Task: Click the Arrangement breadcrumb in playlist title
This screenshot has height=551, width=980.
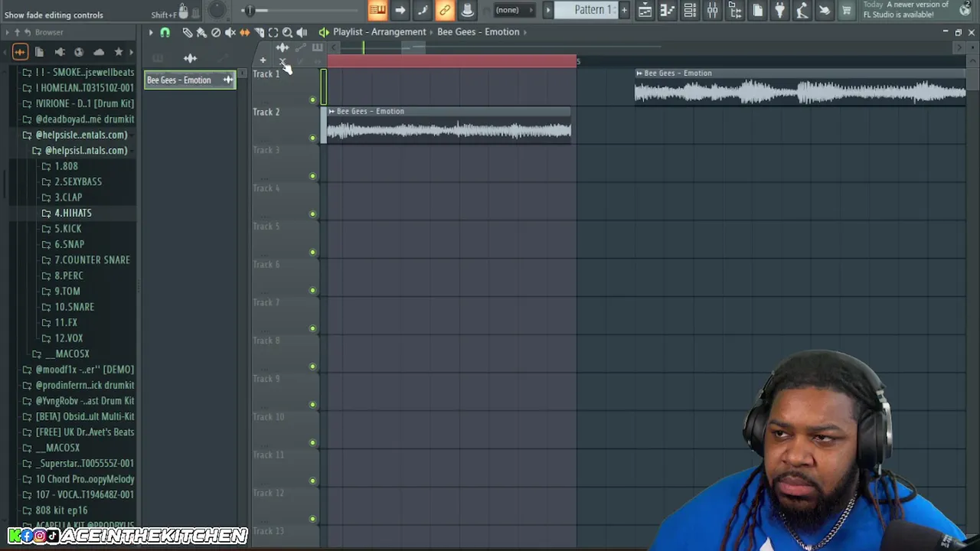Action: click(x=398, y=32)
